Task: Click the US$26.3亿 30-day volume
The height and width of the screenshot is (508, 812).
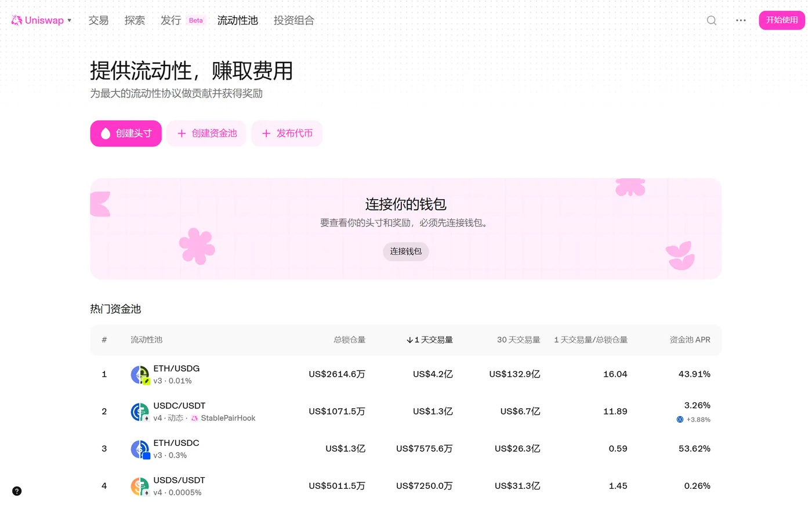Action: click(x=517, y=449)
